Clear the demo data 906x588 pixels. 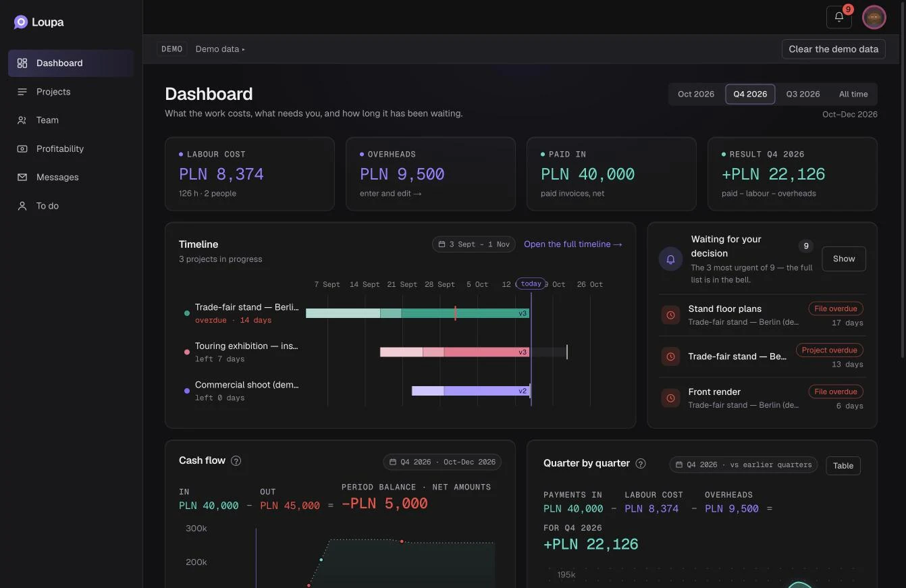pos(833,49)
